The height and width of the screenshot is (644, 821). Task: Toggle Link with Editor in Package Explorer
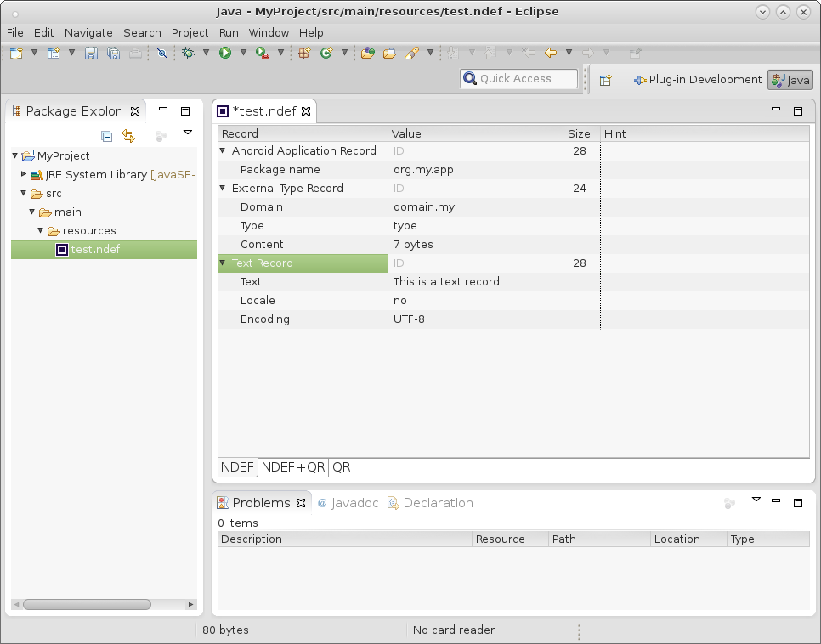pyautogui.click(x=128, y=136)
